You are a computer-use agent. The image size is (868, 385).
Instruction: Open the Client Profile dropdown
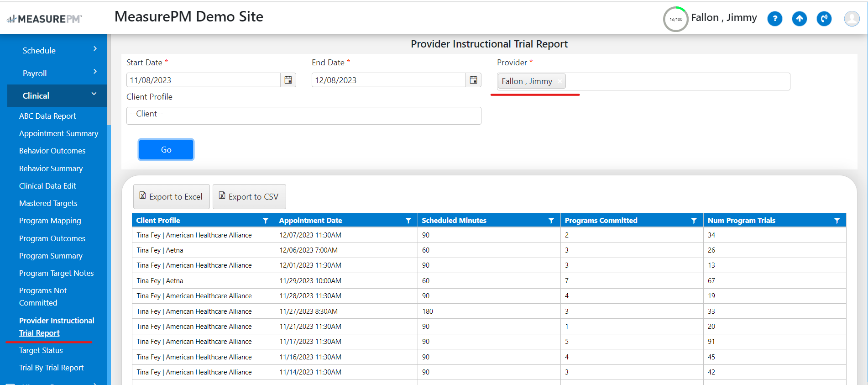click(303, 116)
